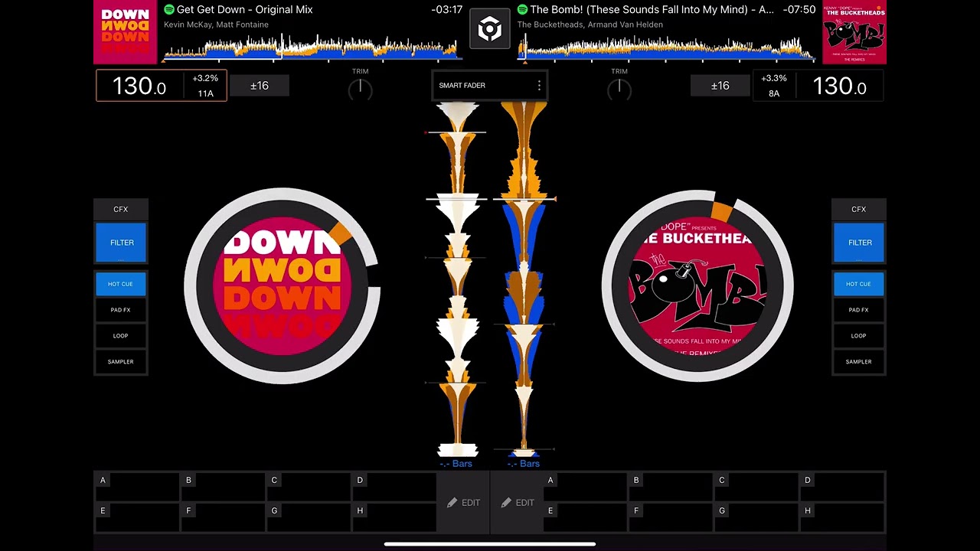
Task: Tap the right deck vertical scrolling waveform
Action: click(524, 279)
